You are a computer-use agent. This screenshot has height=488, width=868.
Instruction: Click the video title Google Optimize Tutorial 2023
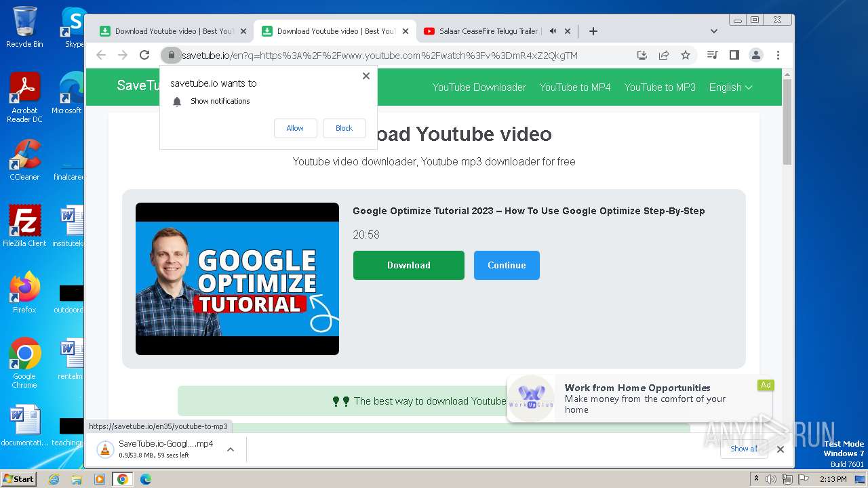click(528, 211)
